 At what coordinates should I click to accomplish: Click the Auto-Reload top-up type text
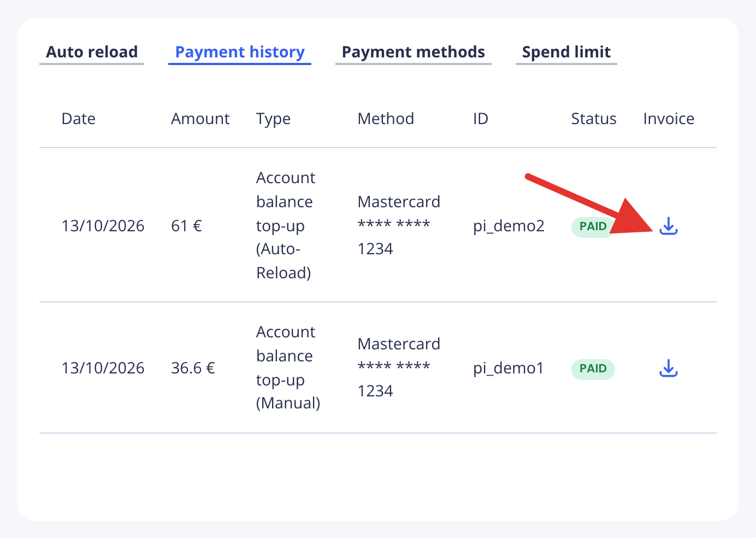pyautogui.click(x=286, y=225)
